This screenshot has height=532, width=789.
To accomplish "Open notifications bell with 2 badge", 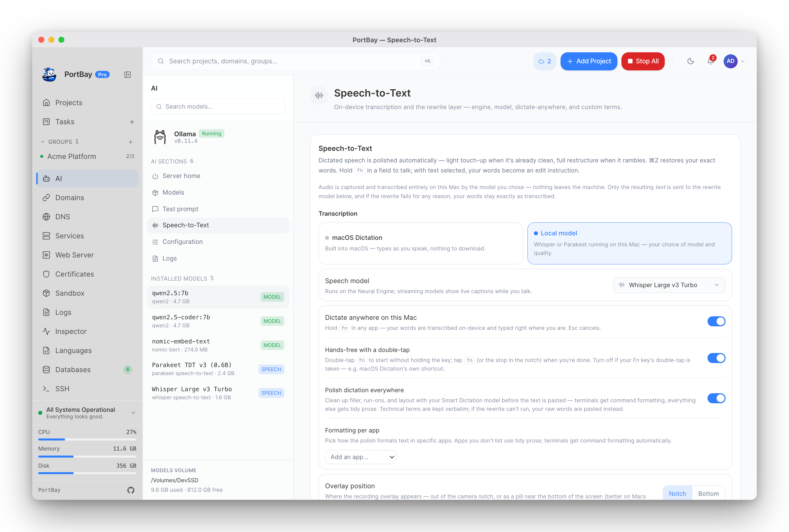I will pyautogui.click(x=711, y=61).
